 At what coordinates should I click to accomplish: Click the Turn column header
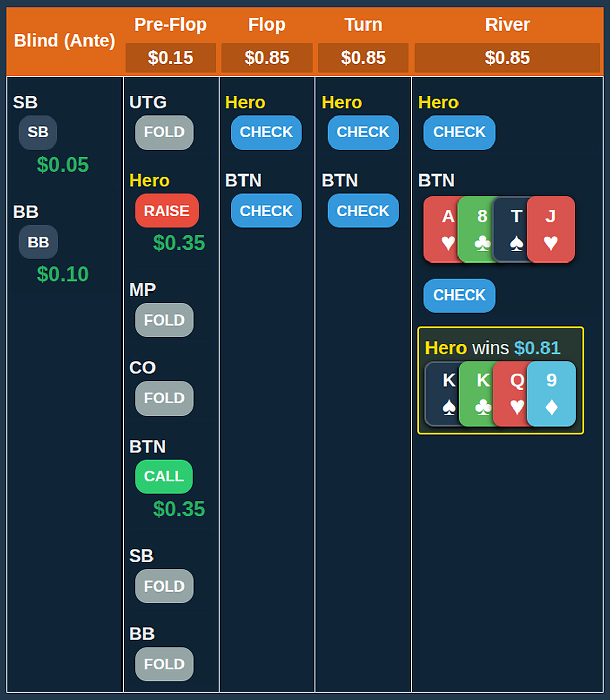coord(363,24)
